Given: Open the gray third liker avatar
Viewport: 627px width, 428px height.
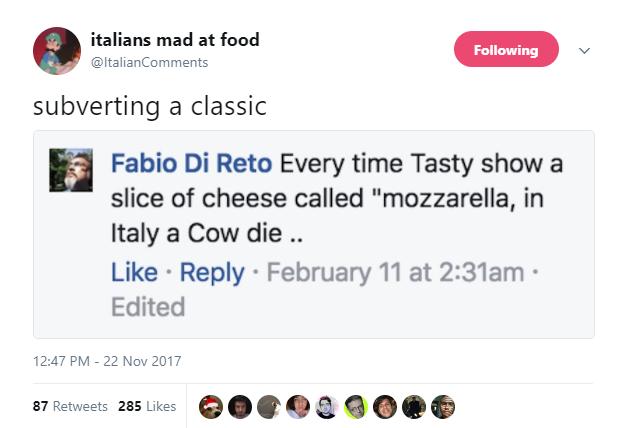Looking at the screenshot, I should (x=269, y=406).
